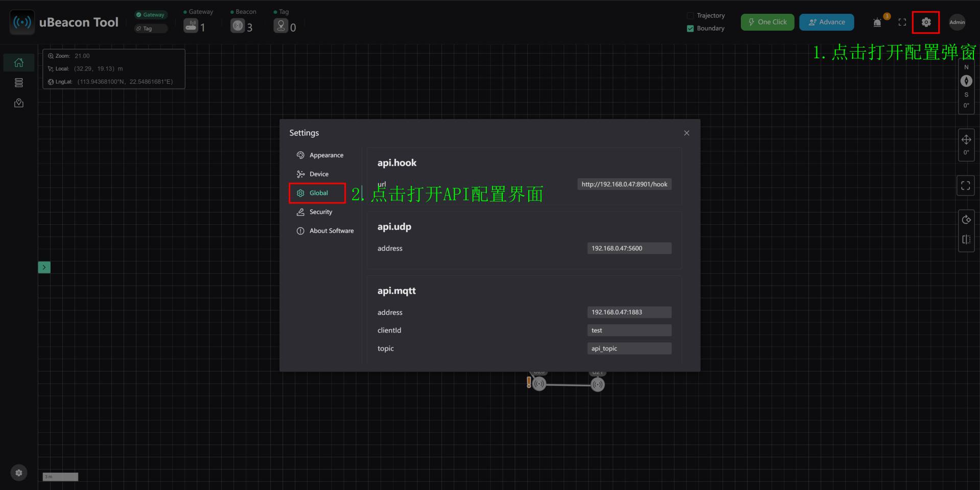Image resolution: width=980 pixels, height=490 pixels.
Task: Open the map marker sidebar icon
Action: (x=19, y=103)
